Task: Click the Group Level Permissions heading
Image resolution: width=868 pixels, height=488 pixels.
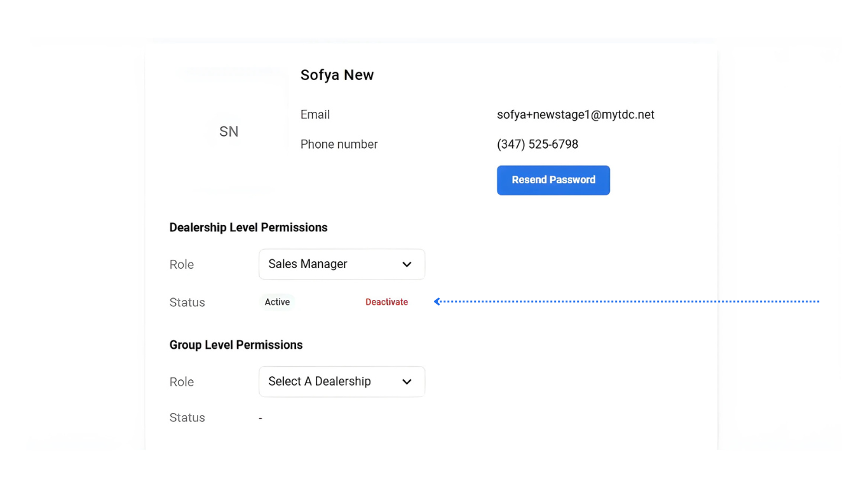Action: click(236, 345)
